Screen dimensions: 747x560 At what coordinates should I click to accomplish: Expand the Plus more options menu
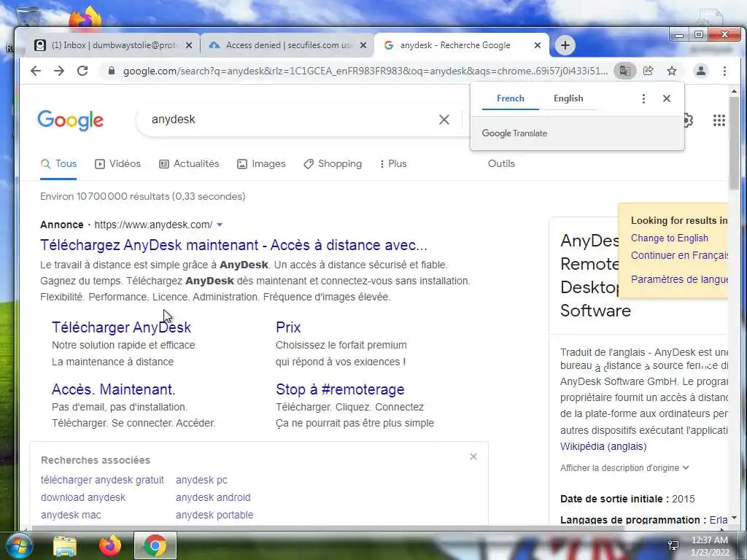click(x=393, y=164)
